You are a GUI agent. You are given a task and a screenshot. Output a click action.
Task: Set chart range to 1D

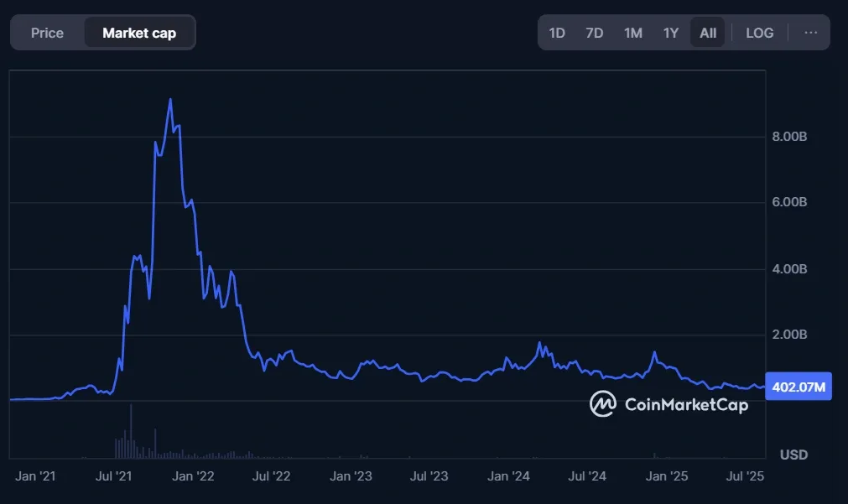(x=557, y=33)
